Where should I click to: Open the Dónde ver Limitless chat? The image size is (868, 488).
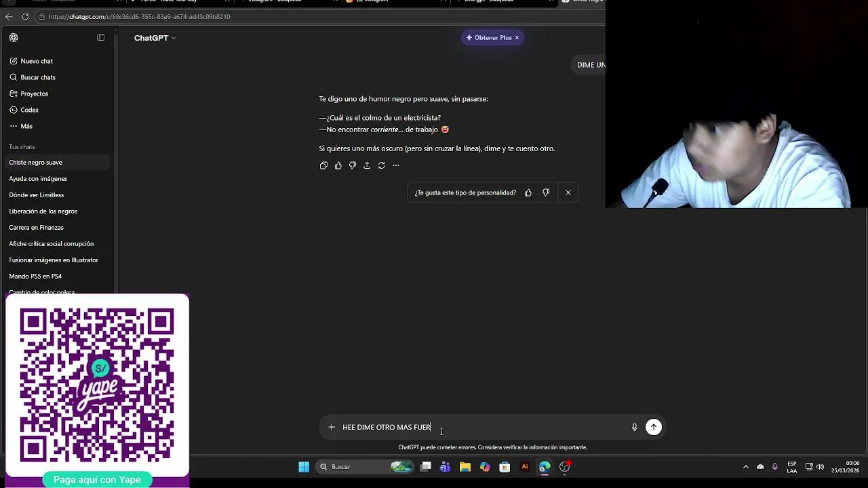(58, 195)
